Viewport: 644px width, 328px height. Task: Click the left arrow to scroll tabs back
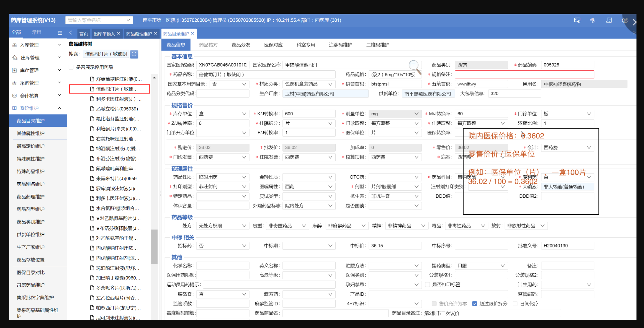click(x=71, y=33)
